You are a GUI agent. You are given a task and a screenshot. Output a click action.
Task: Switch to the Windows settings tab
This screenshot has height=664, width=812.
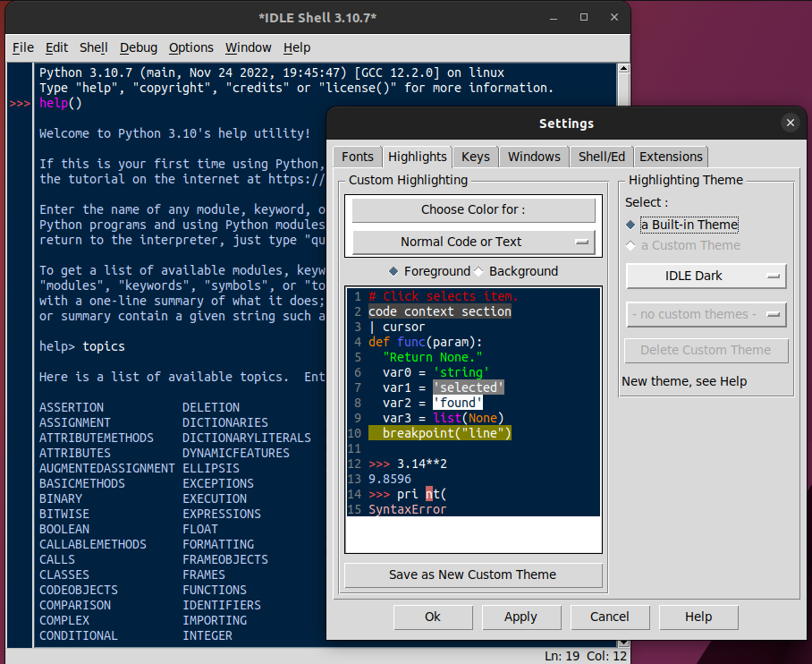point(533,156)
